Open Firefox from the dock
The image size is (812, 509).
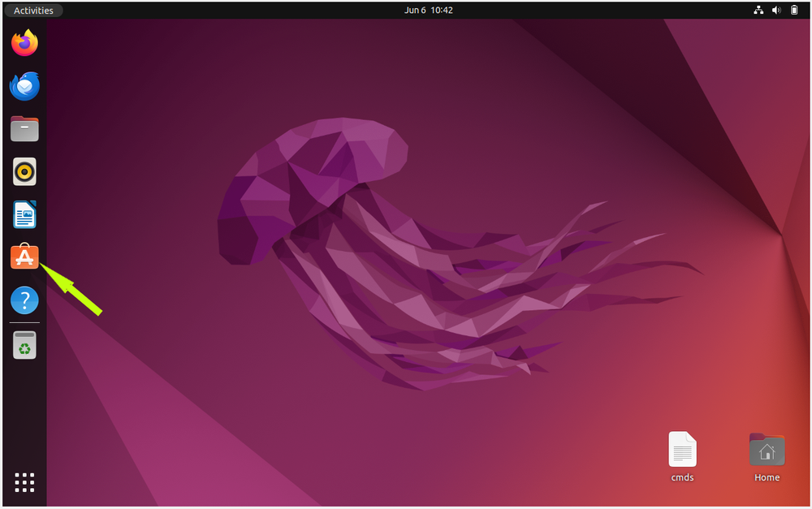[x=24, y=43]
